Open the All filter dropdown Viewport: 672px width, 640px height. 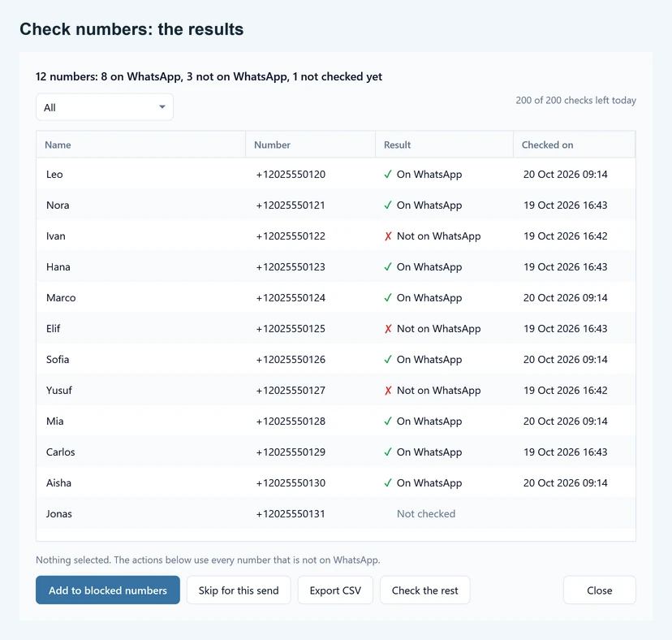click(x=105, y=107)
